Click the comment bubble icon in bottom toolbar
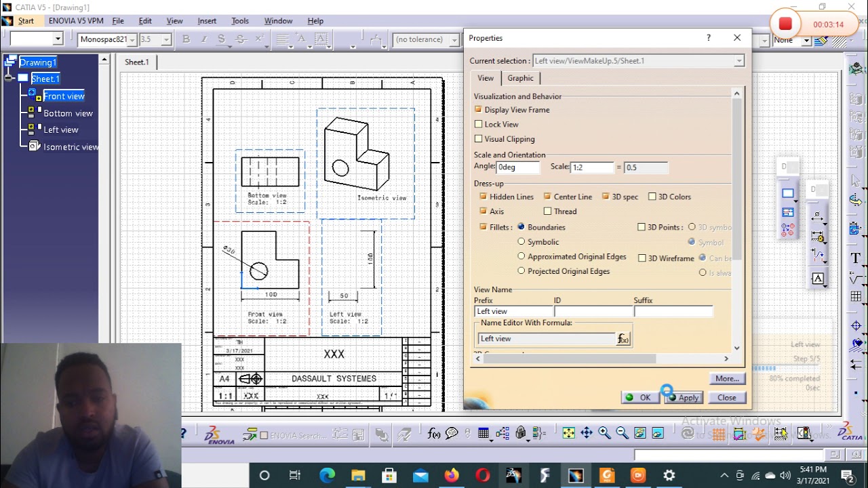 click(452, 434)
